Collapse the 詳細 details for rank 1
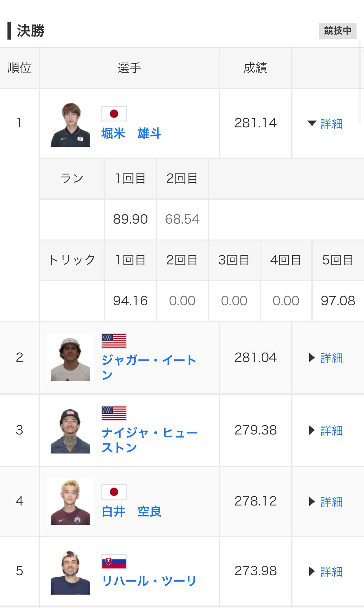 coord(325,124)
